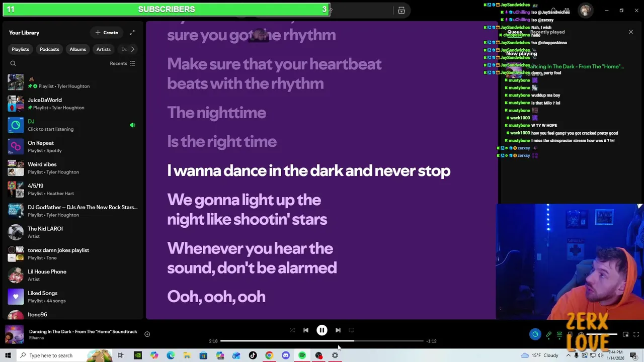The image size is (644, 362).
Task: Open File Explorer from the taskbar
Action: tap(187, 355)
